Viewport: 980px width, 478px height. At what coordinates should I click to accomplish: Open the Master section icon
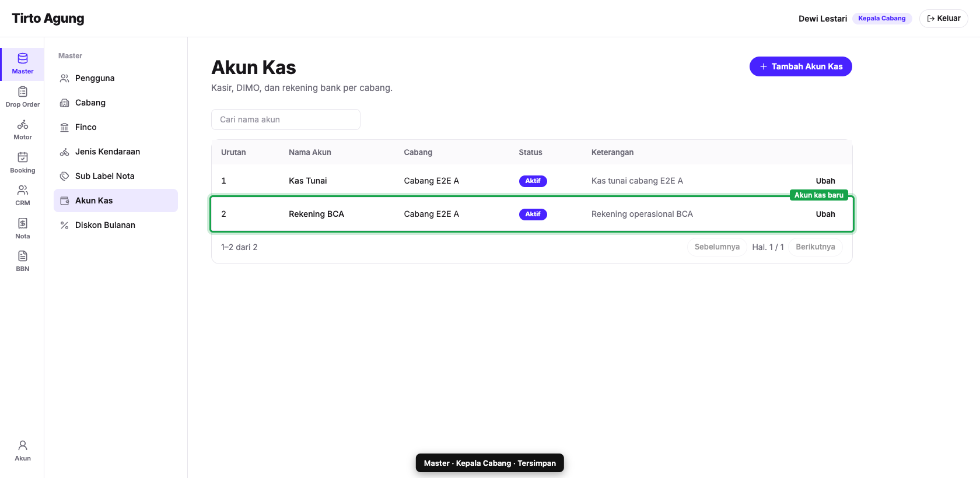[23, 58]
